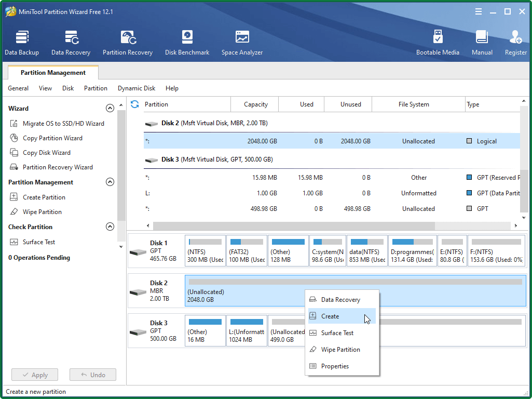Create Bootable Media
532x399 pixels.
(438, 42)
